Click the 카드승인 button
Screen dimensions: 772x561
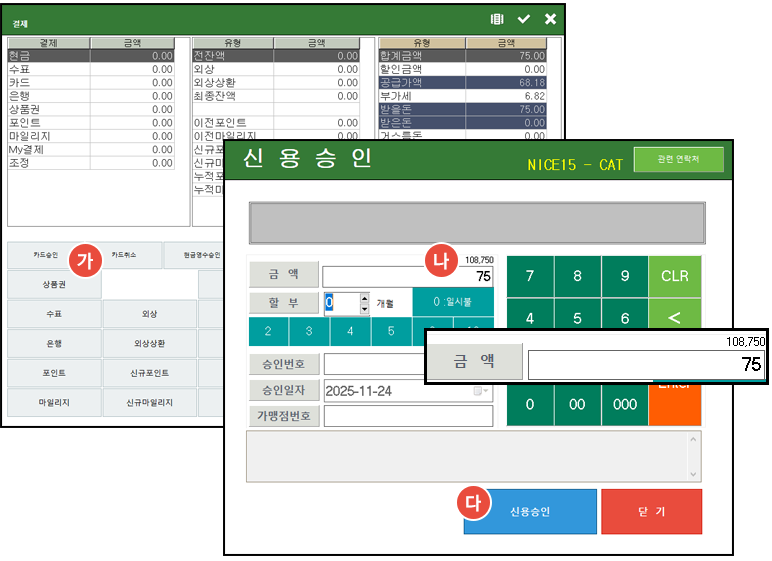[x=45, y=255]
